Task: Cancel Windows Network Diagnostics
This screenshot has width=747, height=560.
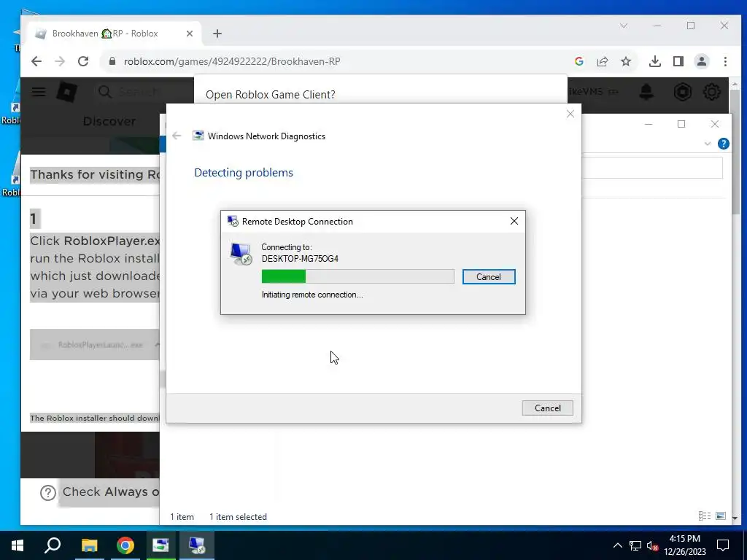Action: tap(547, 408)
